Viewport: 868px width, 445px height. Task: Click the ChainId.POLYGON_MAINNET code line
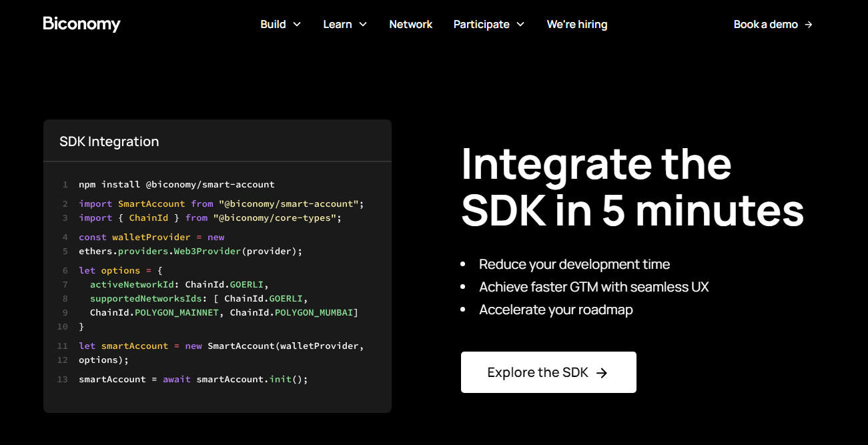(x=224, y=312)
